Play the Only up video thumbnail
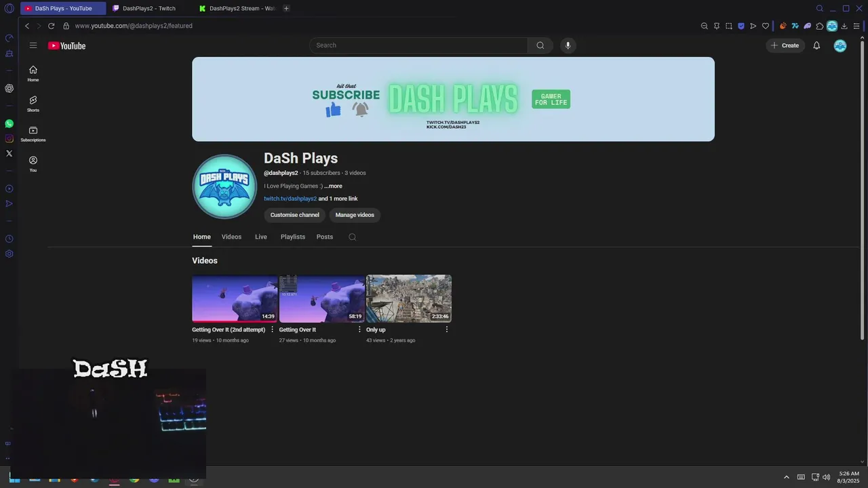Screen dimensions: 868x488 (x=409, y=298)
